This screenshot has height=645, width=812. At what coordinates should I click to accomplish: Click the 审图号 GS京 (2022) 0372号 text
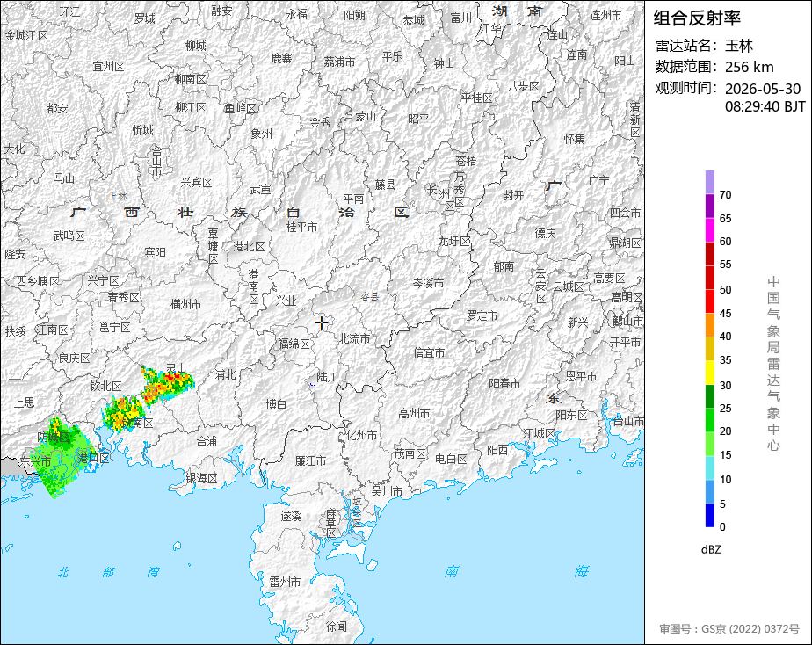(x=729, y=629)
